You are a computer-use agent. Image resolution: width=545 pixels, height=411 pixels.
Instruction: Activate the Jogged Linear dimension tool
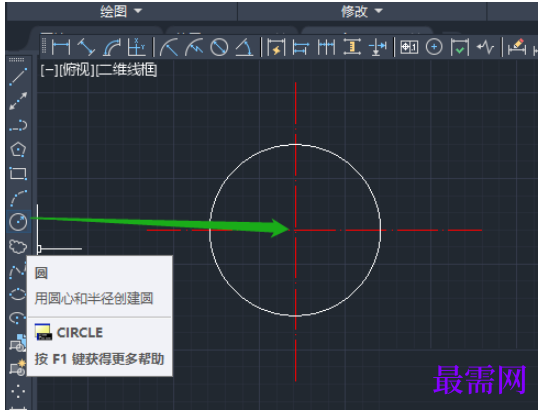(485, 47)
